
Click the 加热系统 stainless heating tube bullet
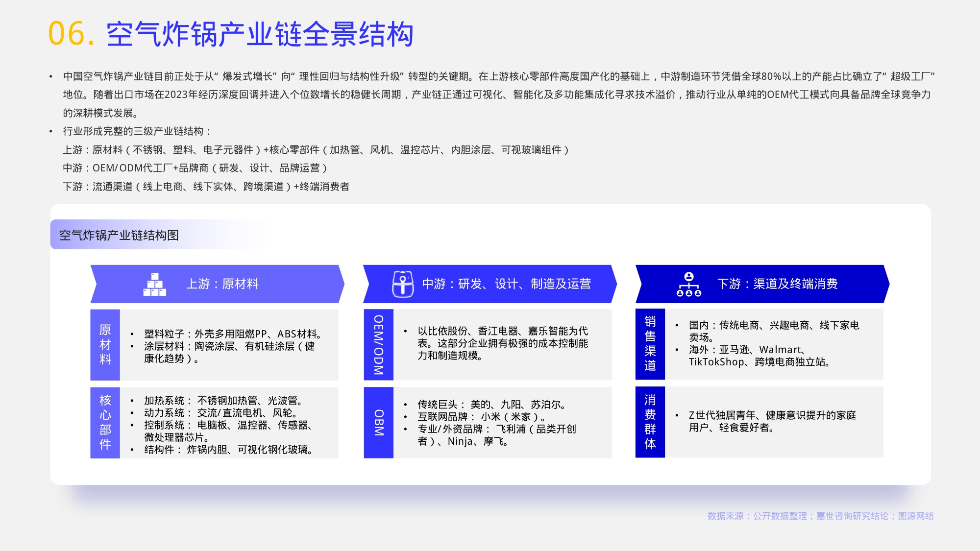pyautogui.click(x=223, y=401)
